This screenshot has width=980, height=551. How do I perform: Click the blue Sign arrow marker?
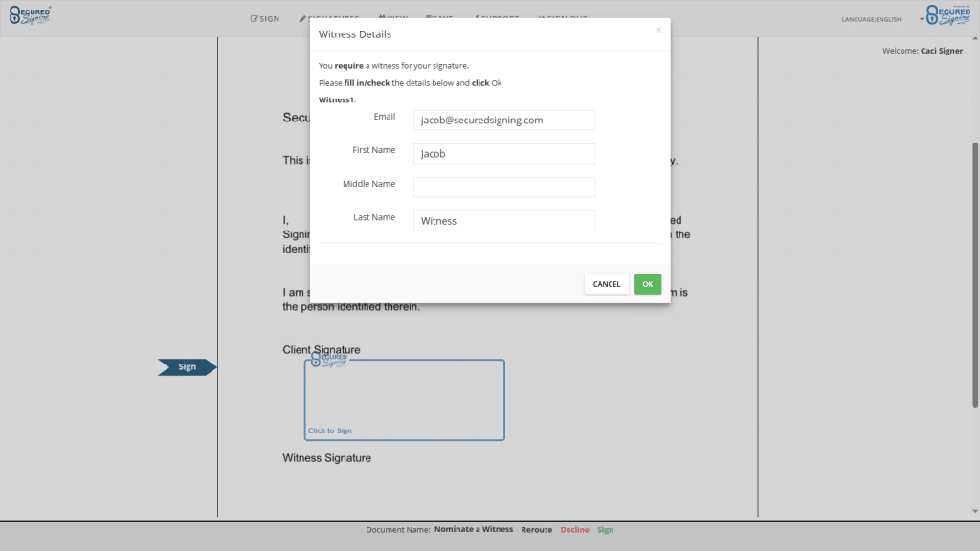pos(187,367)
